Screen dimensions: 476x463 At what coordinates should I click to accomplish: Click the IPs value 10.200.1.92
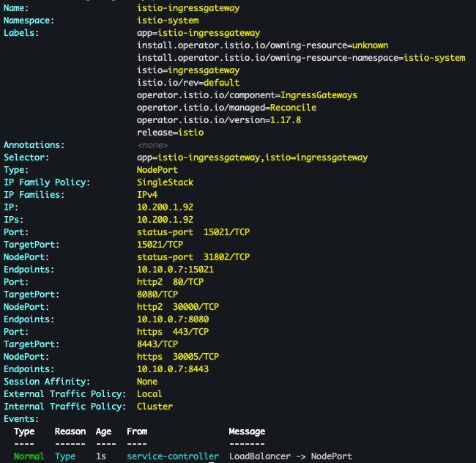166,220
